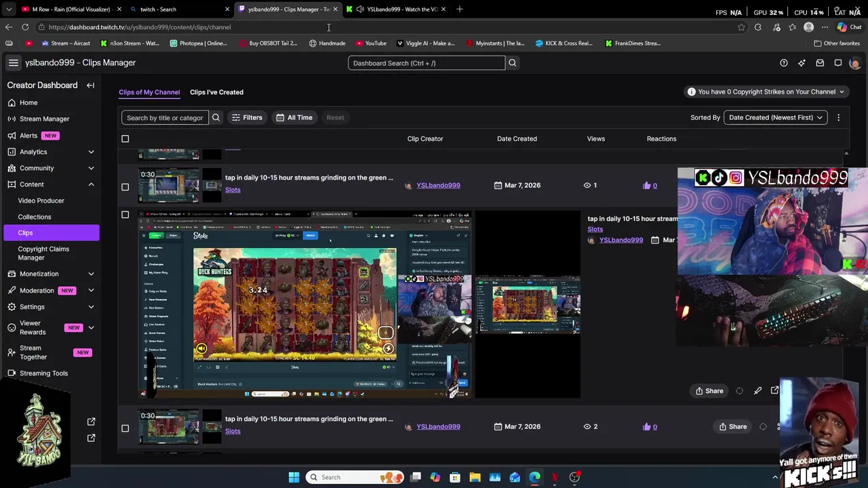Click the browser refresh icon
Screen dimensions: 868x488
pyautogui.click(x=25, y=27)
